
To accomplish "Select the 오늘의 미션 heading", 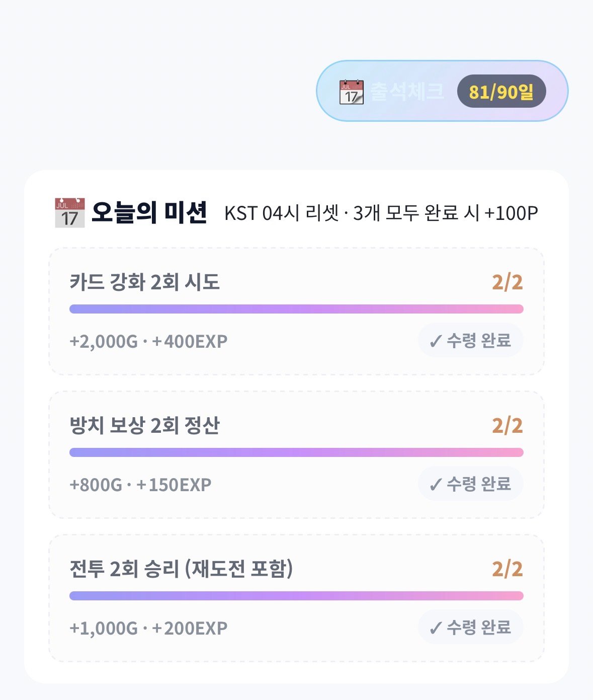I will coord(149,213).
